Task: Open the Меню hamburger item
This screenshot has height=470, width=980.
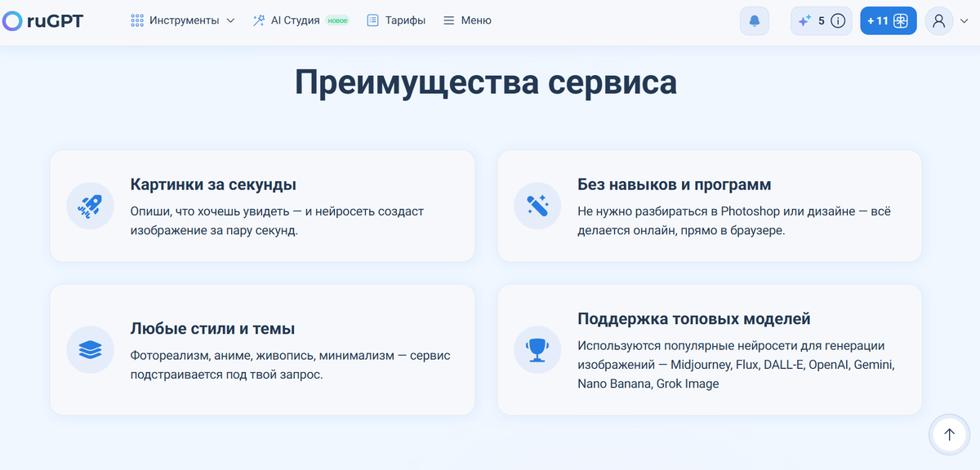Action: [x=467, y=20]
